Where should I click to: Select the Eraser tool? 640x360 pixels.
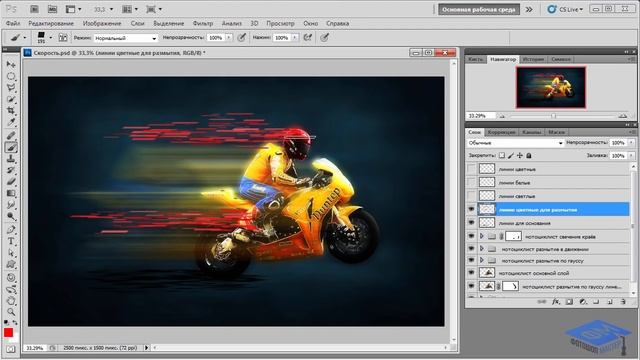pyautogui.click(x=11, y=182)
